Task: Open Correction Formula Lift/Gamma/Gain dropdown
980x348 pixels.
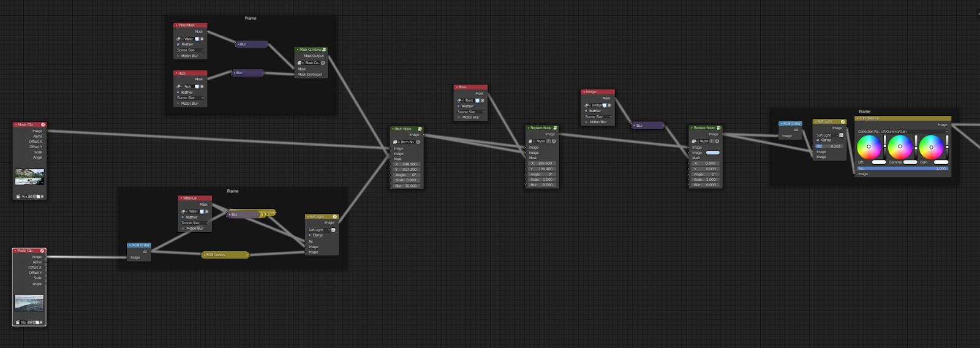Action: pos(915,132)
